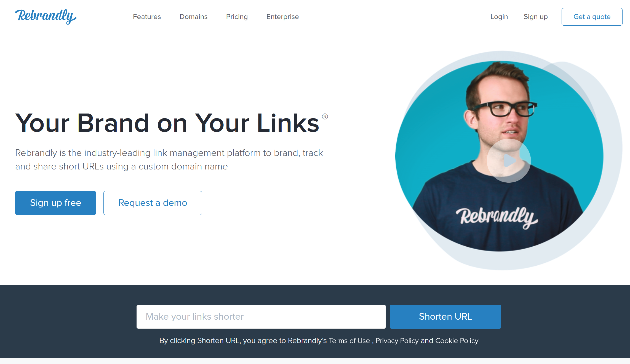Open the Privacy Policy link
The height and width of the screenshot is (364, 630).
[397, 341]
